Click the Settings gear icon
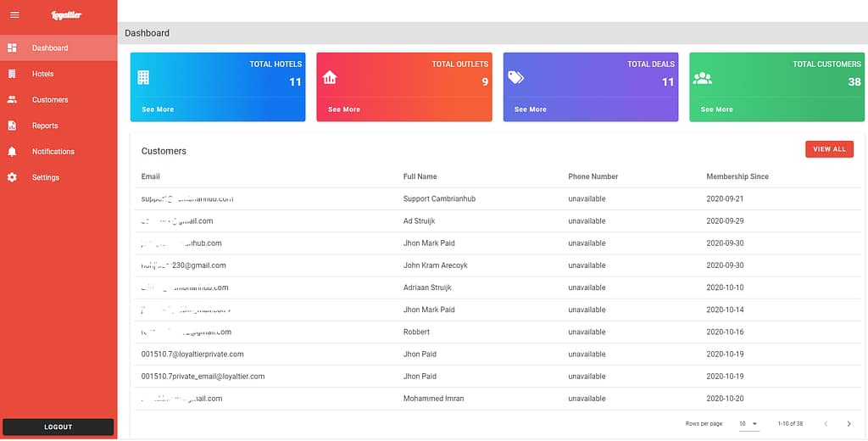The image size is (868, 441). pyautogui.click(x=12, y=177)
